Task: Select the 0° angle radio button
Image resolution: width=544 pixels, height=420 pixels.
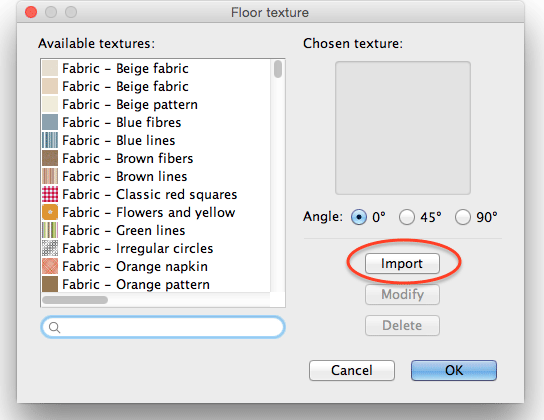Action: (x=359, y=217)
